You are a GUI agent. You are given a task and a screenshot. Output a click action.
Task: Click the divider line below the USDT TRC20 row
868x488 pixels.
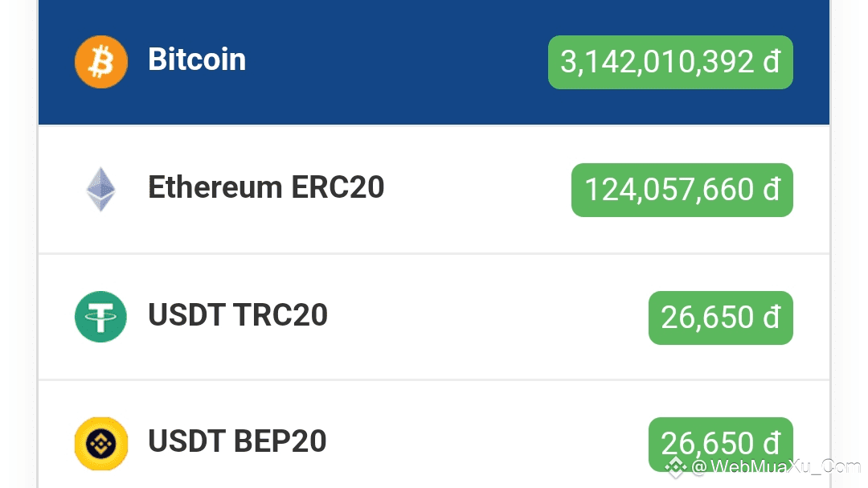(x=434, y=380)
